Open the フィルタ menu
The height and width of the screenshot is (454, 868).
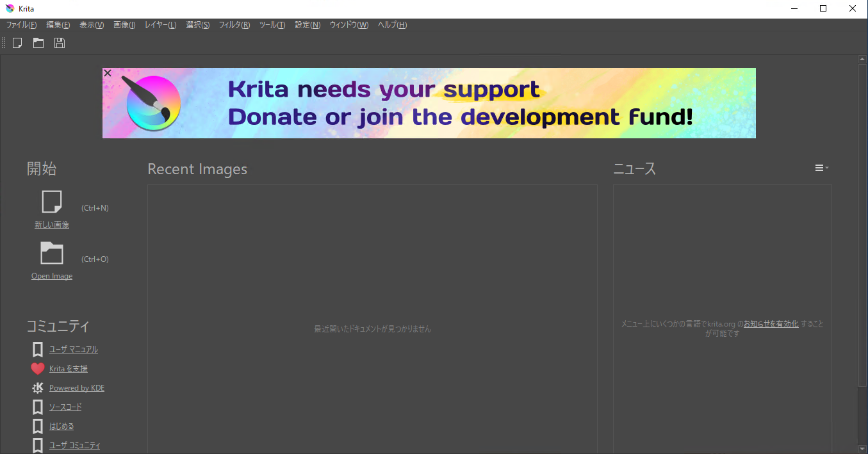point(233,25)
